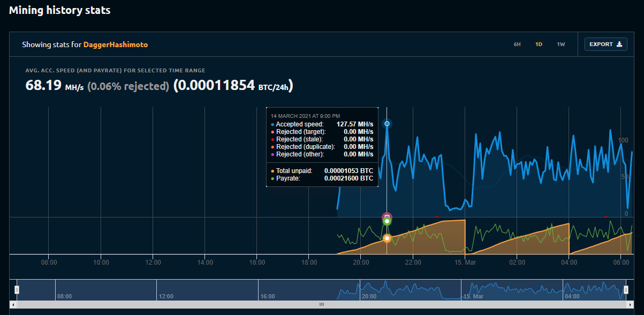Switch time range to 6H
This screenshot has height=315, width=644.
[517, 44]
